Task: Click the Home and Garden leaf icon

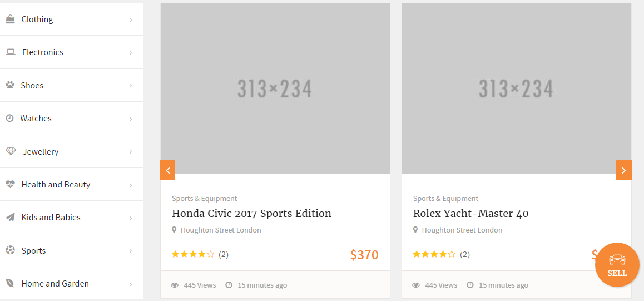Action: tap(10, 283)
